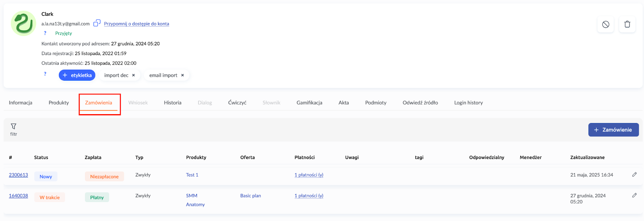The height and width of the screenshot is (221, 644).
Task: Click the Typ column header
Action: tap(139, 158)
